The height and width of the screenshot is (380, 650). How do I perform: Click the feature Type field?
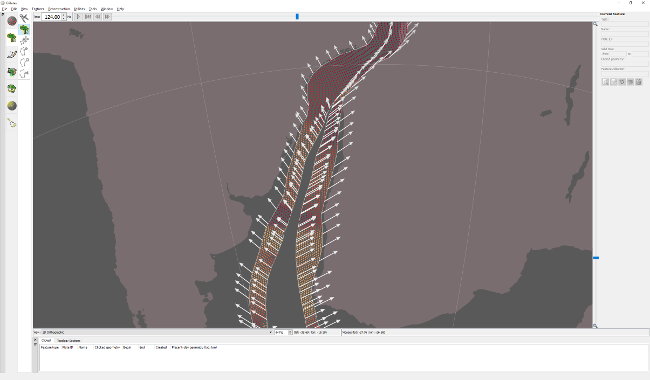point(624,24)
